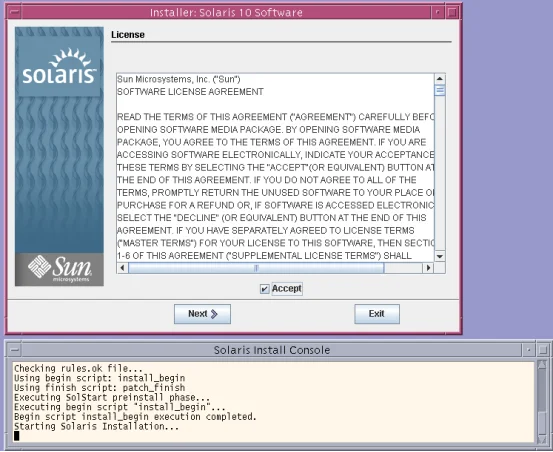
Task: Minimize the Solaris Install Console window
Action: pos(528,350)
